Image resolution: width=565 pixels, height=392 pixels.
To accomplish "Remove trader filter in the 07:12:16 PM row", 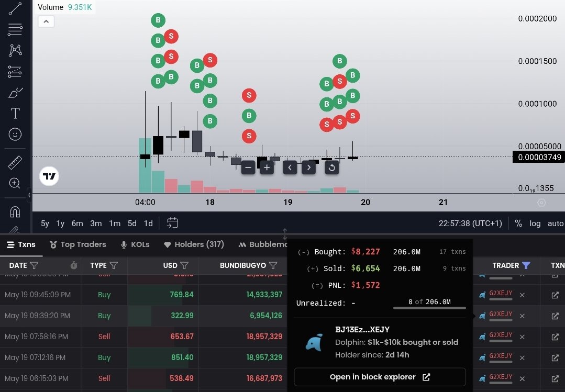I will [x=522, y=358].
